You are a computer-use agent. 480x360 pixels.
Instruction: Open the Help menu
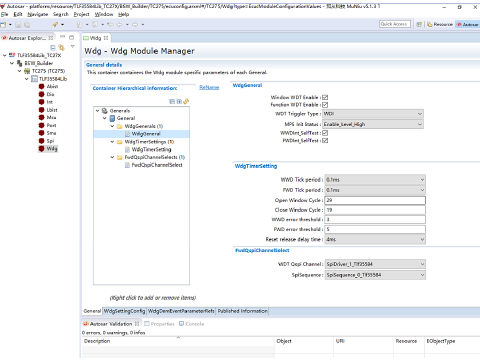click(x=124, y=14)
